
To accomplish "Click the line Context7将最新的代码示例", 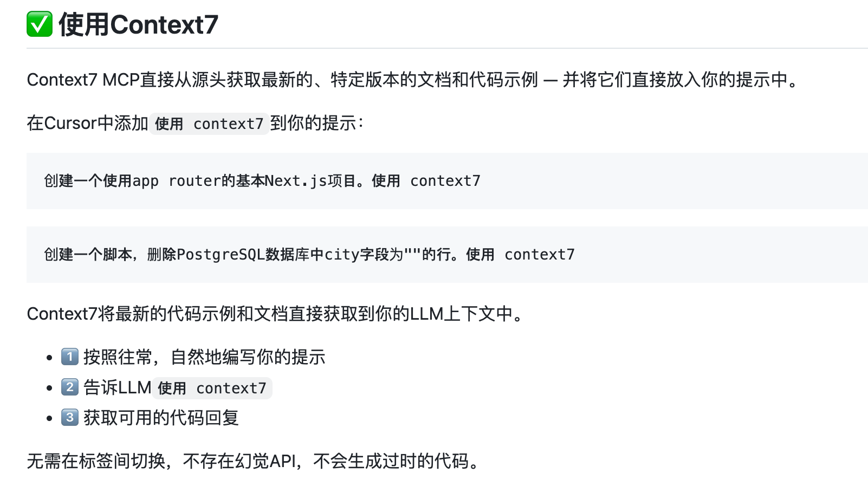I will pyautogui.click(x=276, y=314).
